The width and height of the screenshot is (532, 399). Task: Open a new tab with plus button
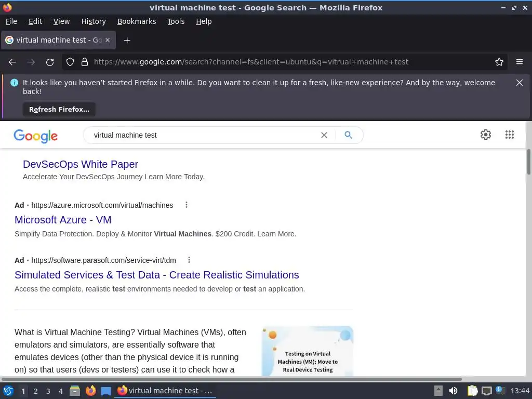coord(127,41)
